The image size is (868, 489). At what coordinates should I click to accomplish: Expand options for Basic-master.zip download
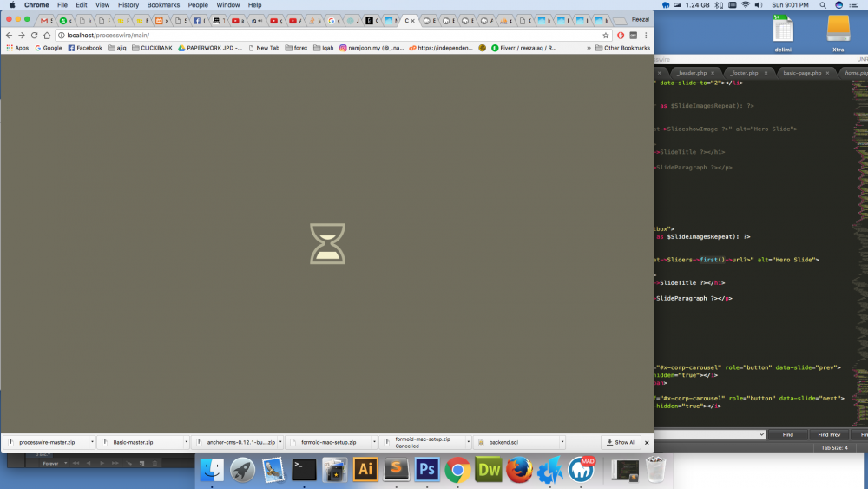187,442
